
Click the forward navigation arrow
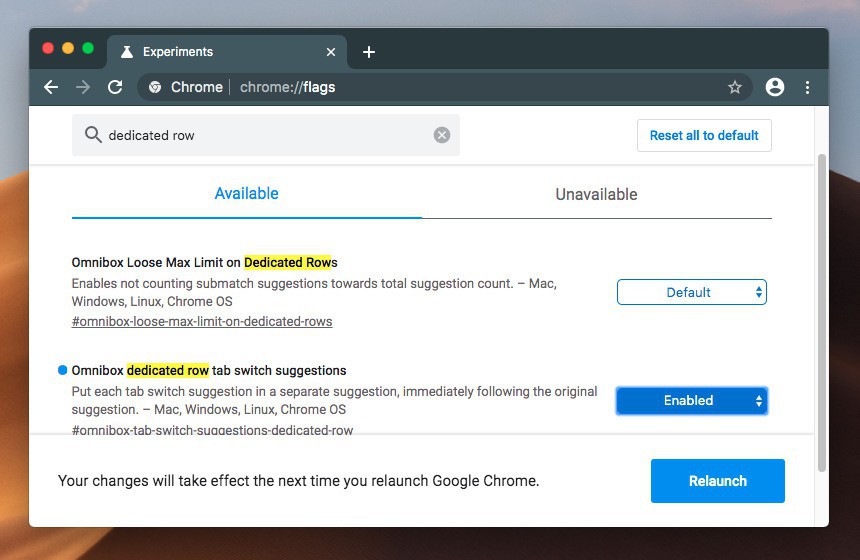click(83, 87)
